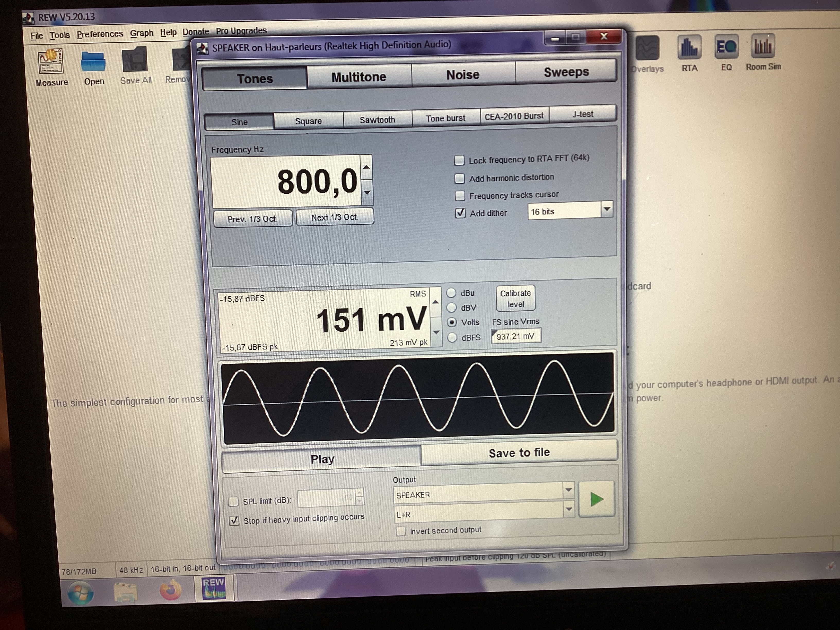Screen dimensions: 840x630
Task: Select the Sawtooth waveform tab
Action: pos(377,120)
